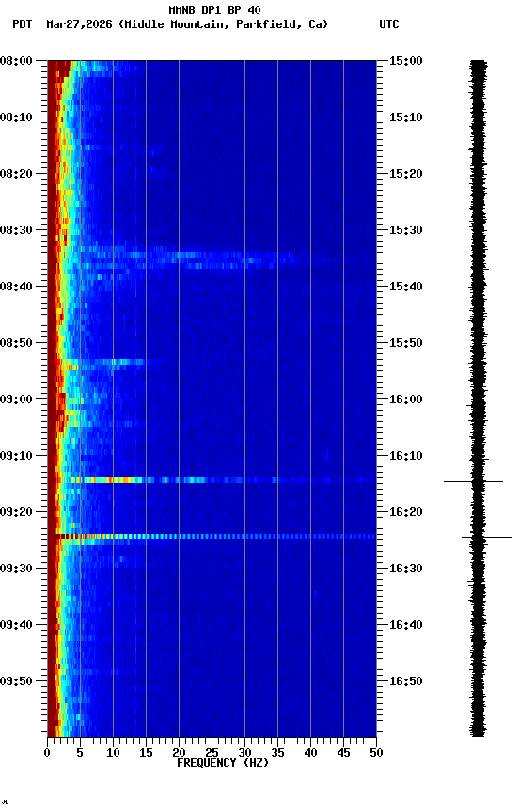Click the 45 Hz frequency tick label
The height and width of the screenshot is (812, 519).
point(343,753)
